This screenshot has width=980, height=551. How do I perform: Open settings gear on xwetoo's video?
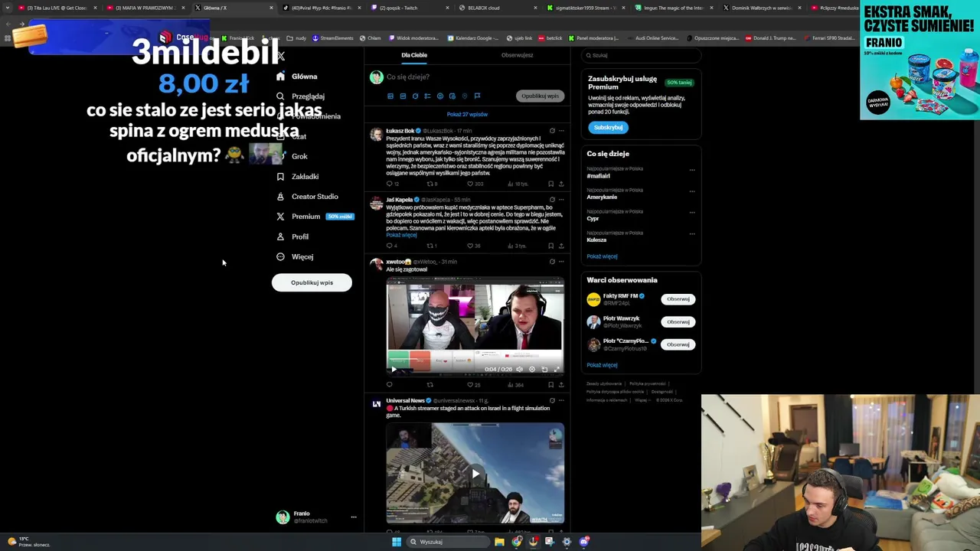(532, 369)
